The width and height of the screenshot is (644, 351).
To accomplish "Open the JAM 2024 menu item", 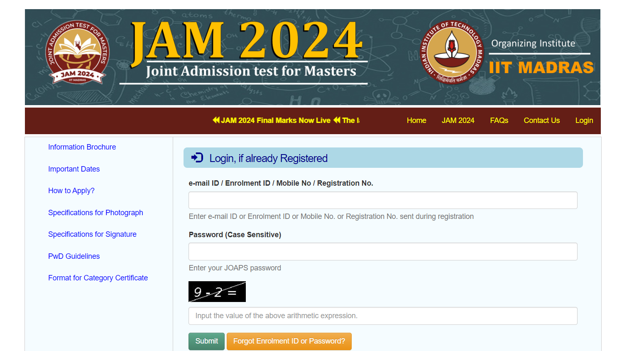I will point(458,120).
